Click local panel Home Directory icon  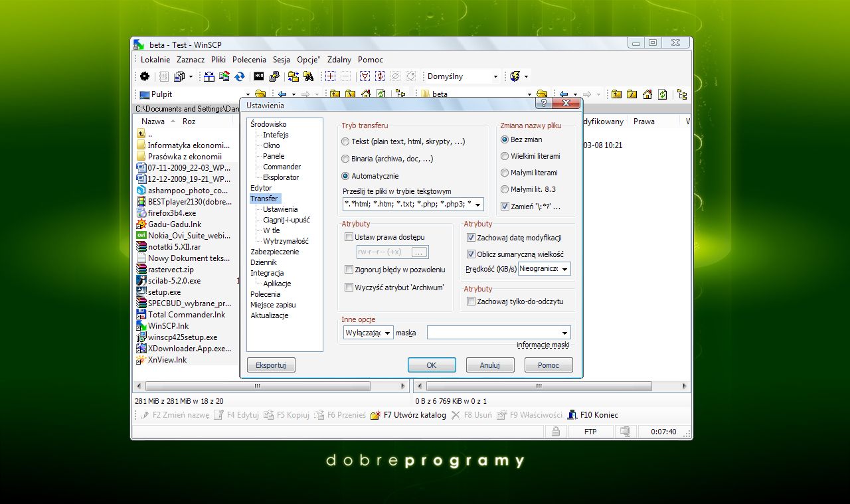coord(366,94)
